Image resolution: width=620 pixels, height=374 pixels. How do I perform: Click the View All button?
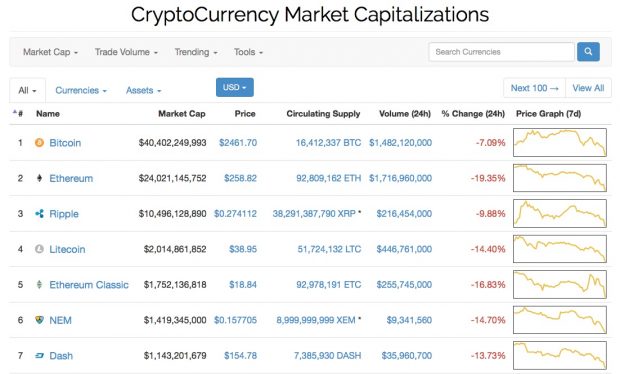point(588,88)
